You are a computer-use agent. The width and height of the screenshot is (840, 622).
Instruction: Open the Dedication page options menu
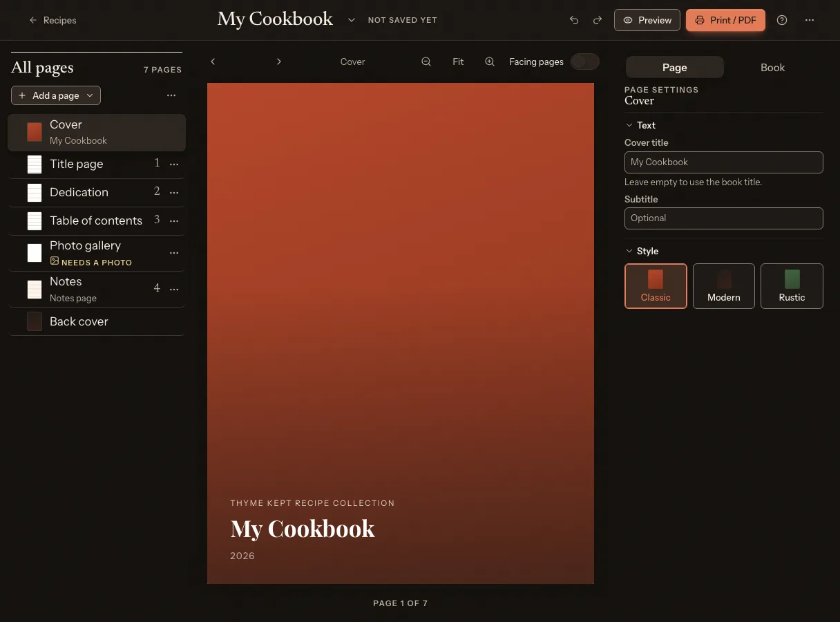coord(174,193)
